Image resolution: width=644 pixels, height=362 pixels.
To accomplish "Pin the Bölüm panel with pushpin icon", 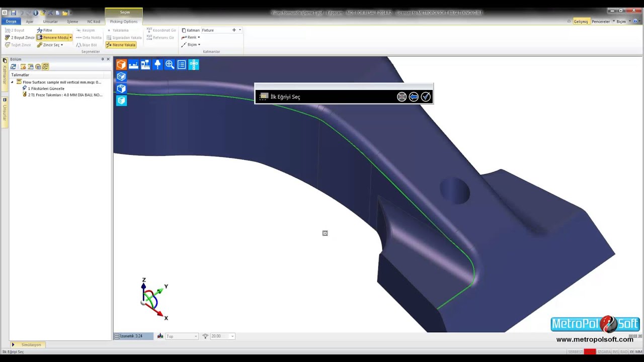I will point(103,59).
